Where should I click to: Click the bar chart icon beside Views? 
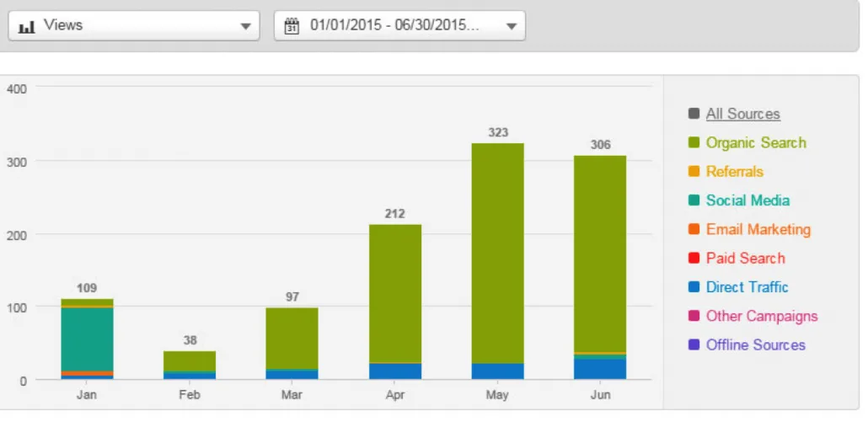pos(27,26)
